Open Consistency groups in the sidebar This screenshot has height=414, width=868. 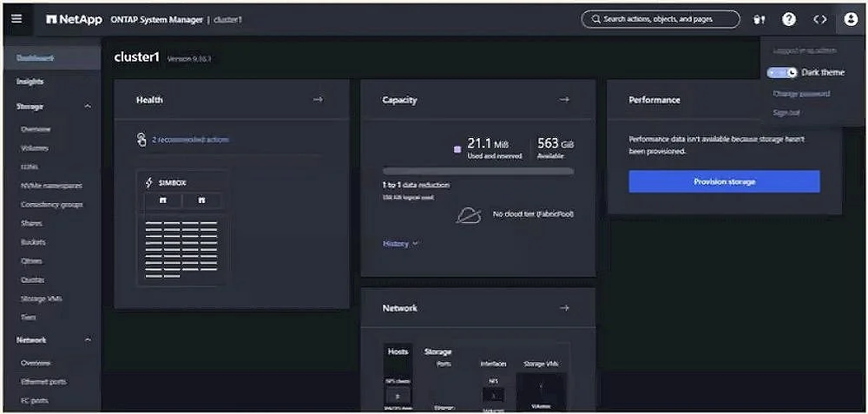[x=51, y=204]
